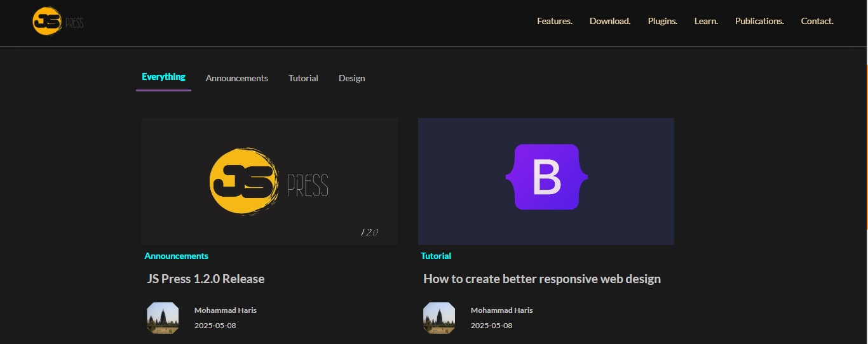This screenshot has width=868, height=344.
Task: Open the Bootstrap logo post thumbnail
Action: tap(546, 182)
